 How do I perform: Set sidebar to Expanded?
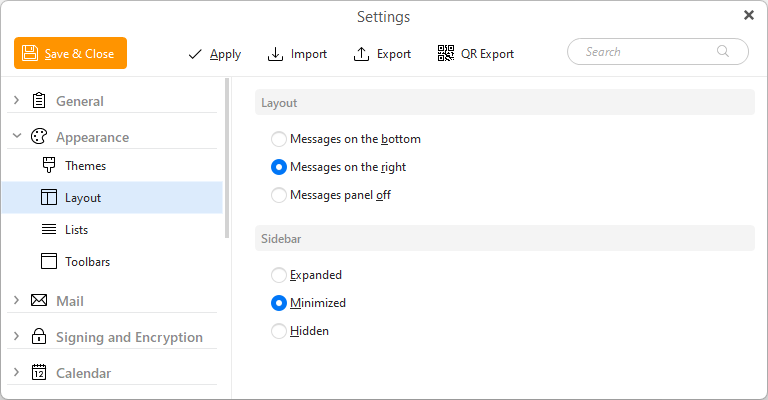click(x=279, y=275)
